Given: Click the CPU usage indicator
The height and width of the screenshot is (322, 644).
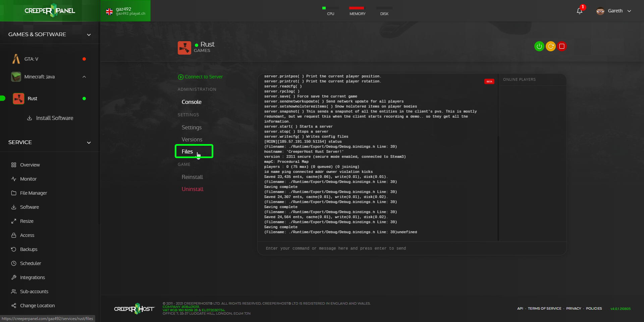Looking at the screenshot, I should tap(330, 11).
